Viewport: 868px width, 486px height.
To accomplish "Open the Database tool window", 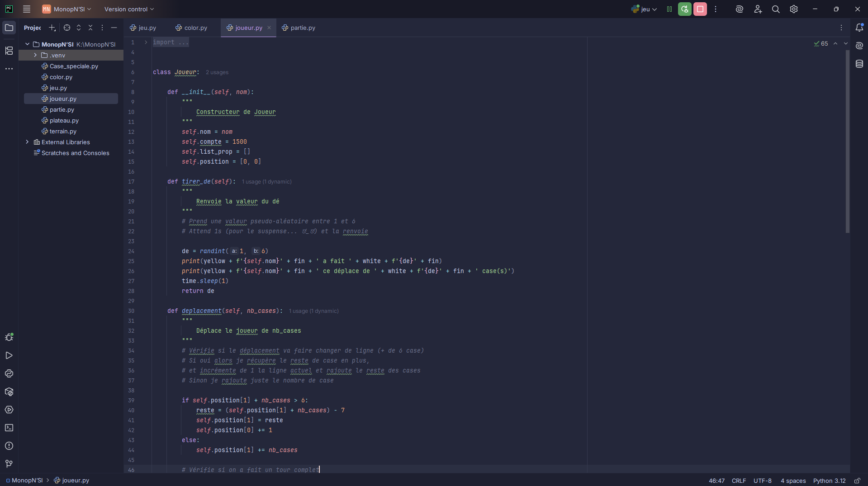I will click(x=859, y=64).
